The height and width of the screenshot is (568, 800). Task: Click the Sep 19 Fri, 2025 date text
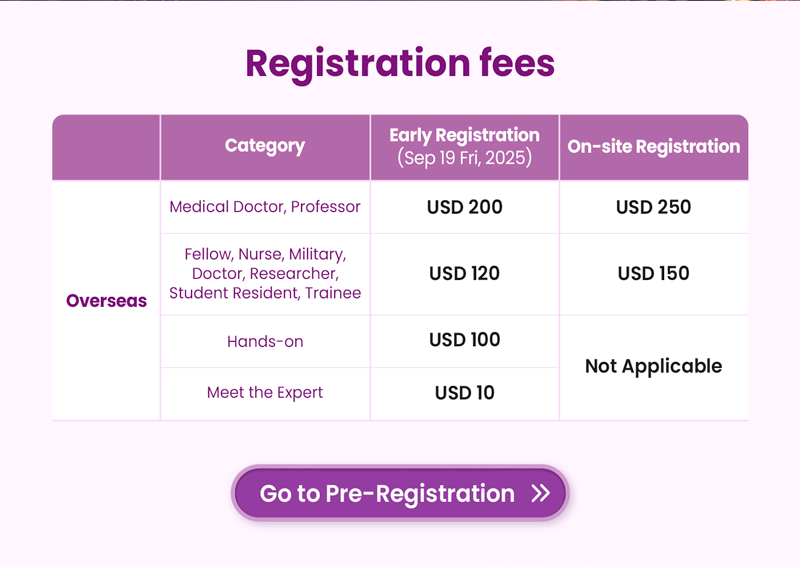point(465,158)
